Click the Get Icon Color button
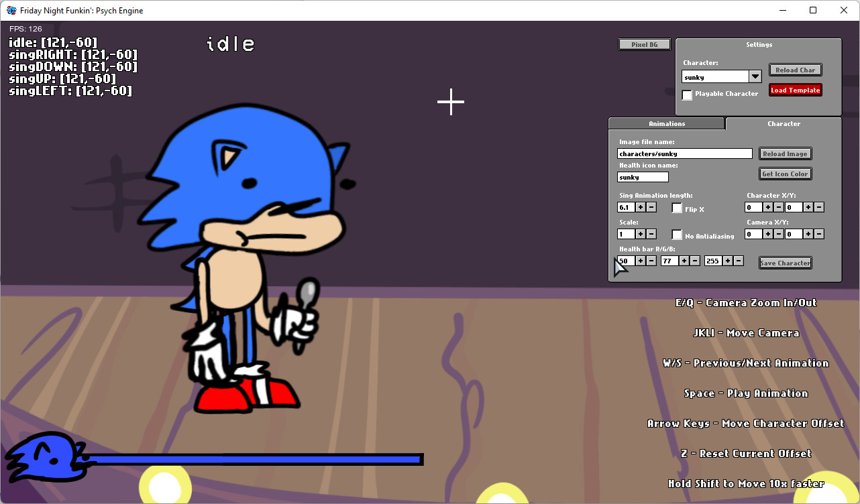 coord(786,174)
